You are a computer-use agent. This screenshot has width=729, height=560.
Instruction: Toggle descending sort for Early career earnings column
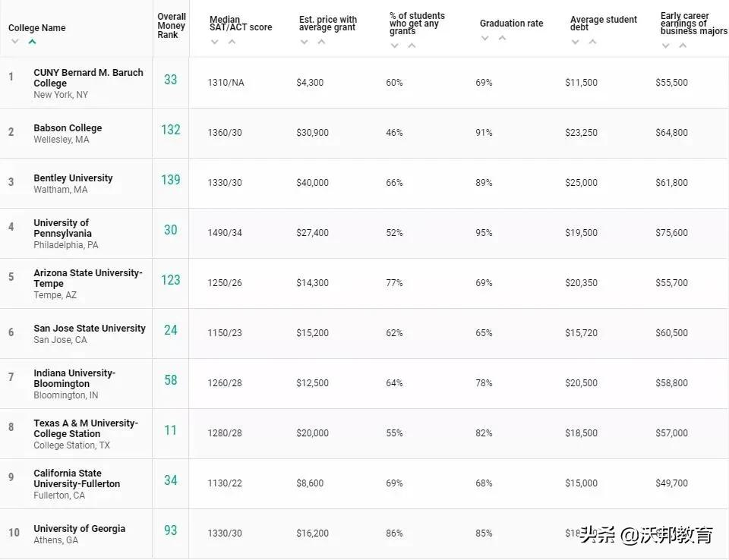(665, 44)
